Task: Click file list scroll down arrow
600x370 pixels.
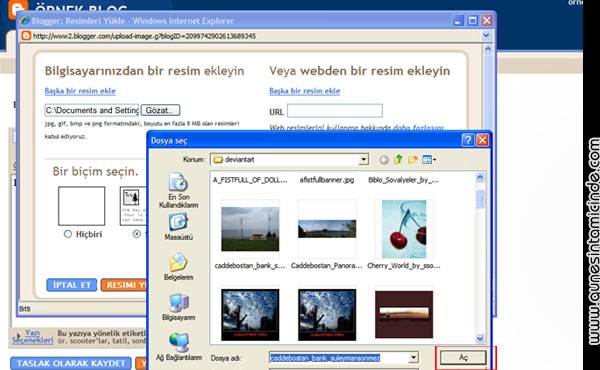Action: (480, 338)
